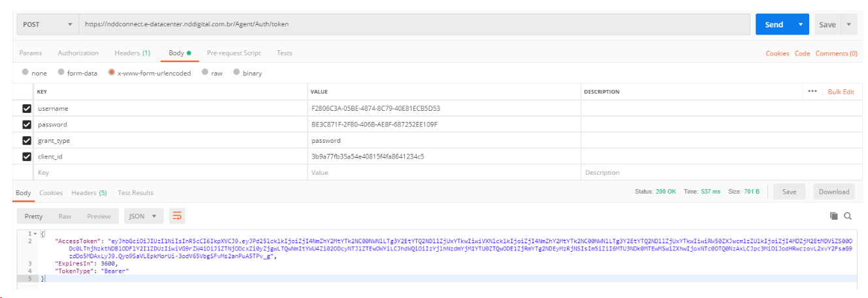Screen dimensions: 868x298
Task: Open the POST method dropdown
Action: (47, 24)
